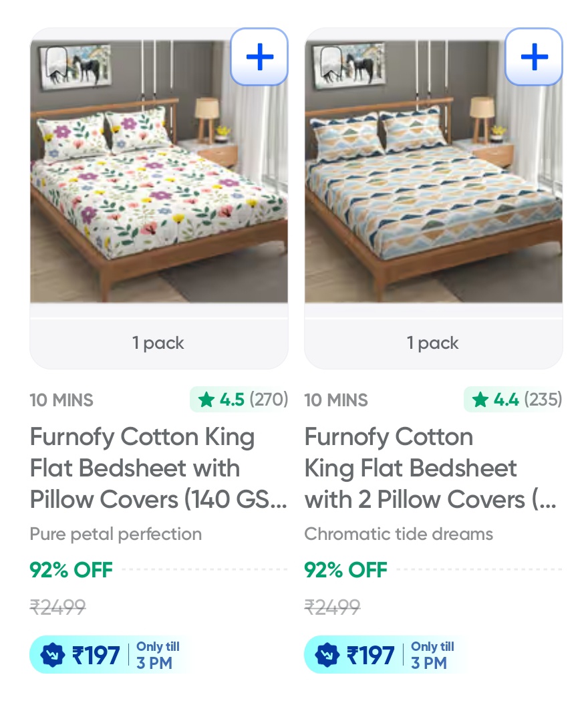This screenshot has width=588, height=705.
Task: Tap the Chromatic tide dreams subtitle
Action: point(398,534)
